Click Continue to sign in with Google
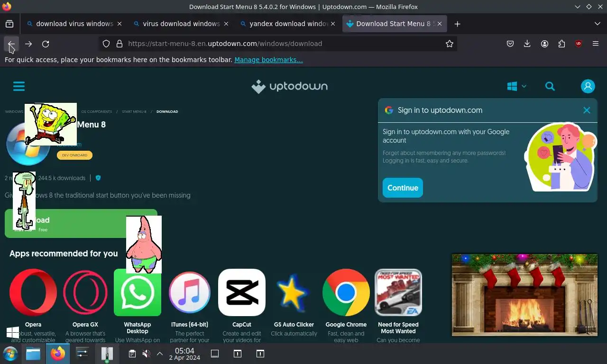The width and height of the screenshot is (607, 364). (403, 188)
